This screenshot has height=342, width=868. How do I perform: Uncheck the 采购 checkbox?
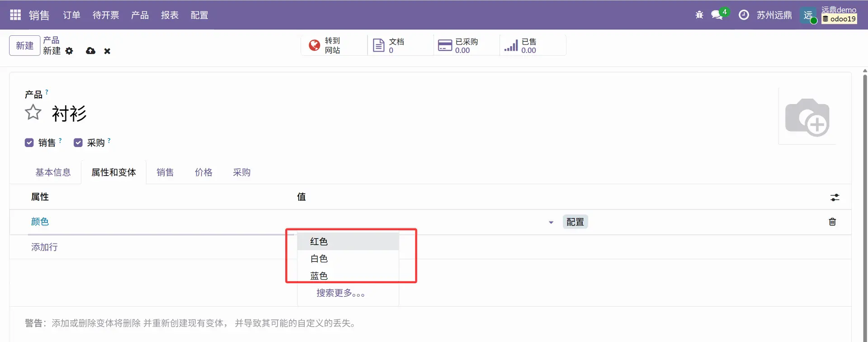pos(78,143)
